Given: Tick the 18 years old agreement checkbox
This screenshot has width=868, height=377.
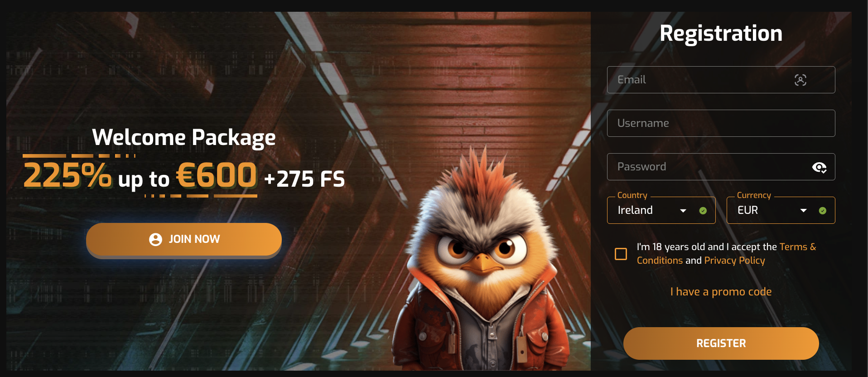Looking at the screenshot, I should click(621, 254).
